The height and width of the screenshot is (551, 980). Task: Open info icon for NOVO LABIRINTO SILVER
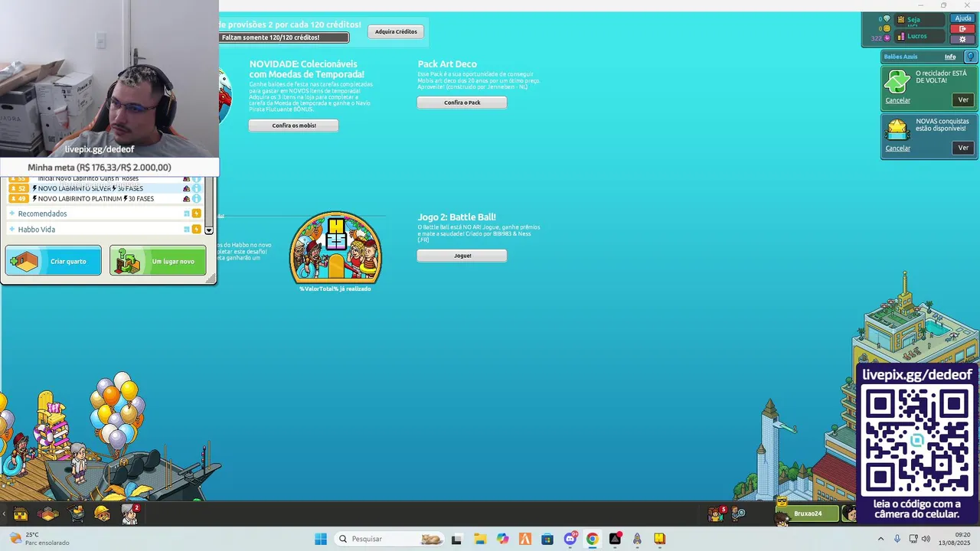(196, 188)
